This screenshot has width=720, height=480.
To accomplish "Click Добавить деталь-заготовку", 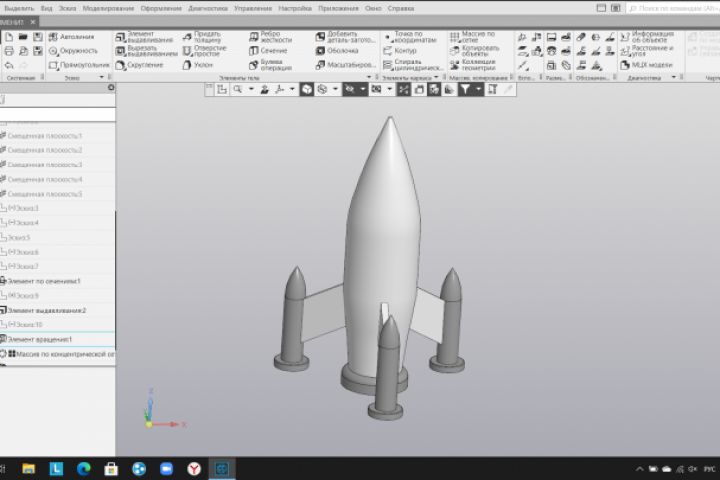I will 345,37.
